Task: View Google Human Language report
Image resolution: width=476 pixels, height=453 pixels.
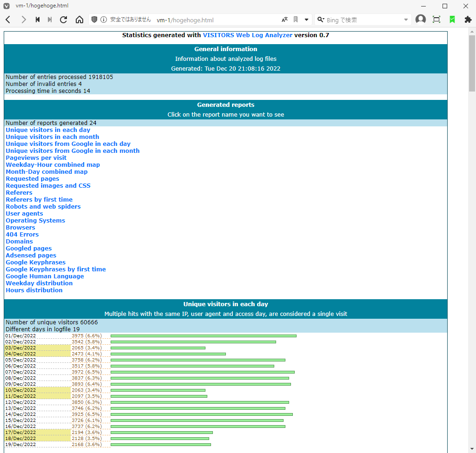Action: tap(45, 276)
